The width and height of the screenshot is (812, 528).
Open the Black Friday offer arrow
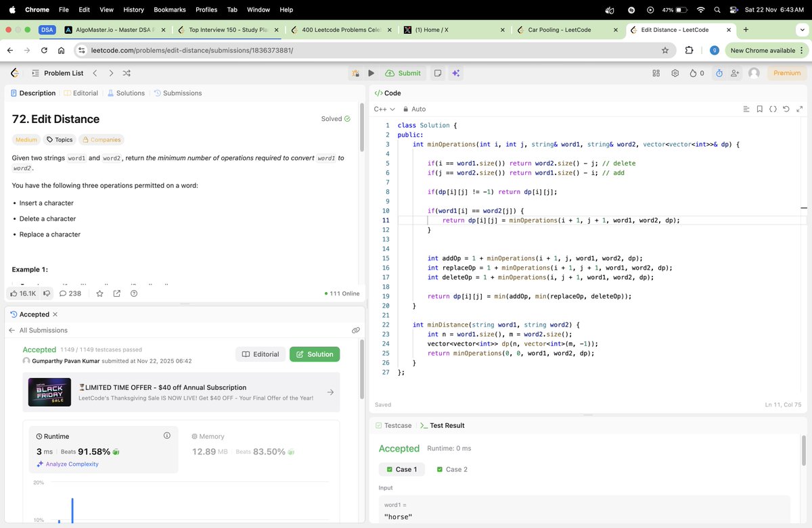point(330,392)
